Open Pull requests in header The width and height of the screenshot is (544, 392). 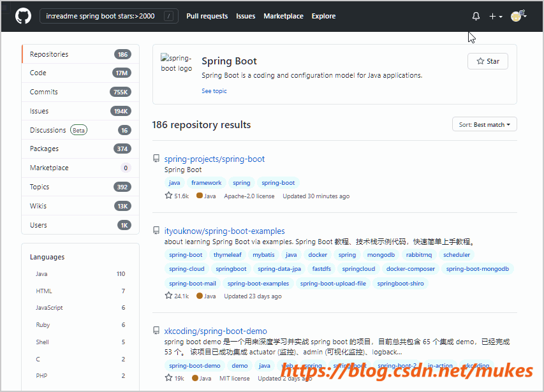tap(207, 16)
